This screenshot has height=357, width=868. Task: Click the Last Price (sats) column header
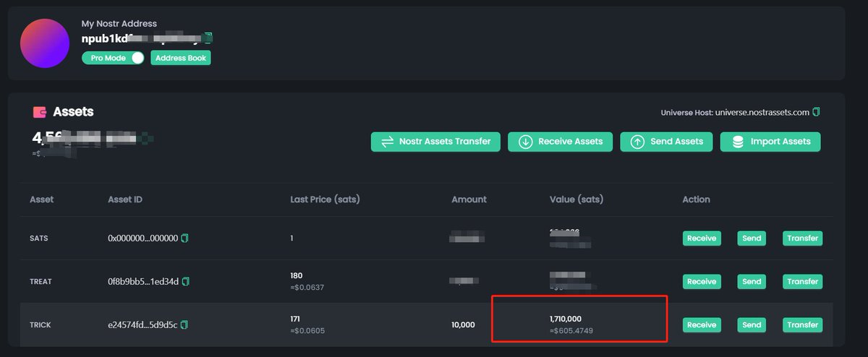click(x=325, y=199)
